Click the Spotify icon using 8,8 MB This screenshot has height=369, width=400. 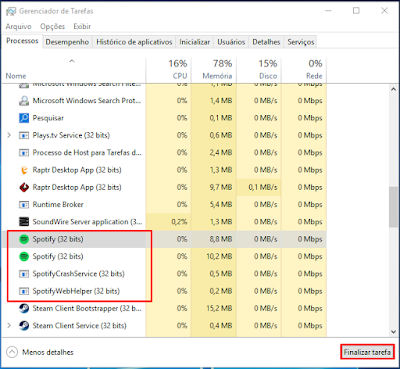24,239
